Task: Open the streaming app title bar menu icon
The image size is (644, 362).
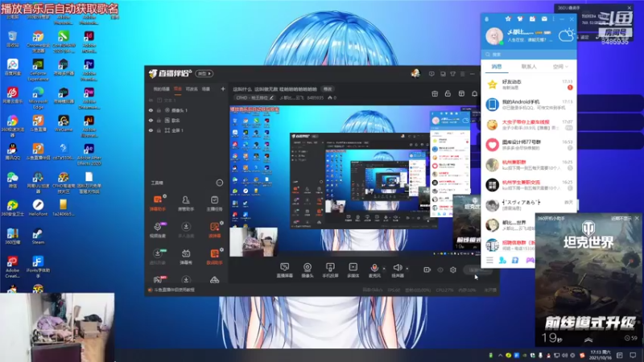Action: [462, 74]
